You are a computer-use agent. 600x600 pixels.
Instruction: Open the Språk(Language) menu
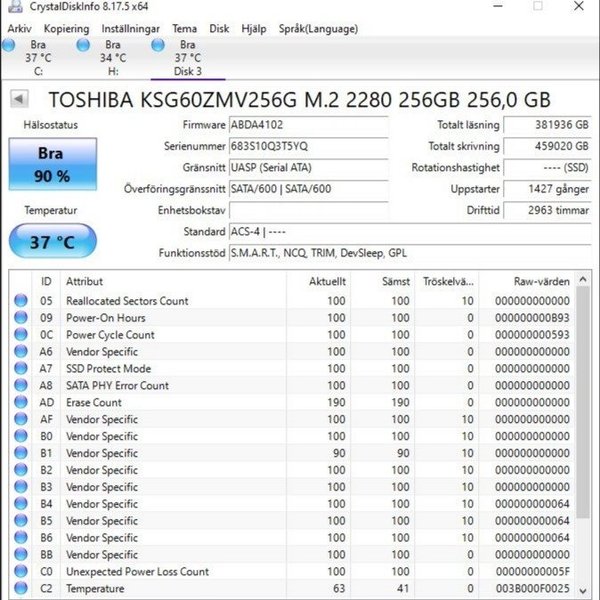click(318, 29)
